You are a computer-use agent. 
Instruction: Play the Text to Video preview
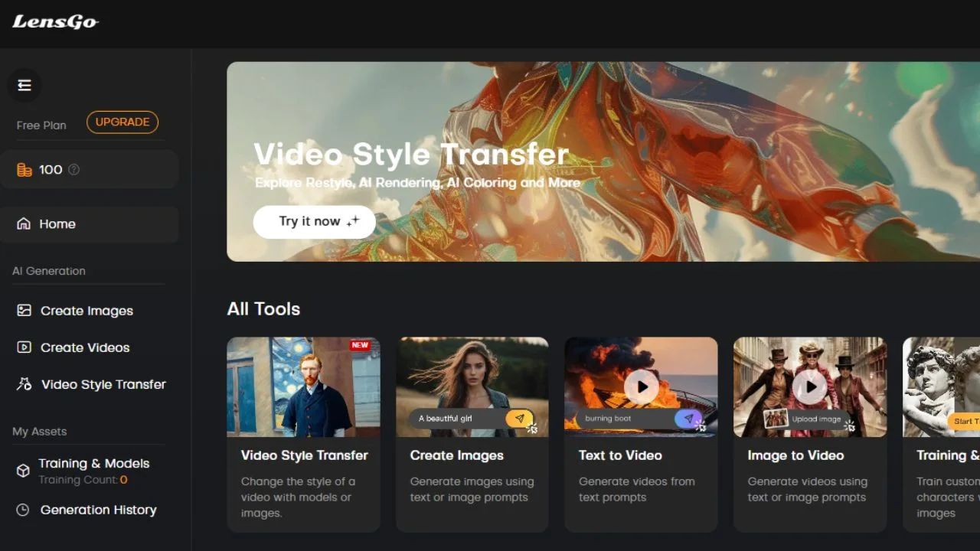pos(642,387)
